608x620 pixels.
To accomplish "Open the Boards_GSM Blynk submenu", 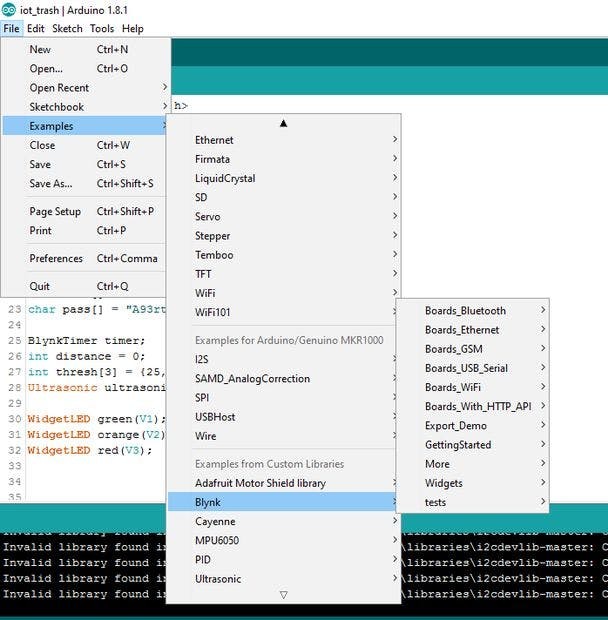I will [473, 349].
